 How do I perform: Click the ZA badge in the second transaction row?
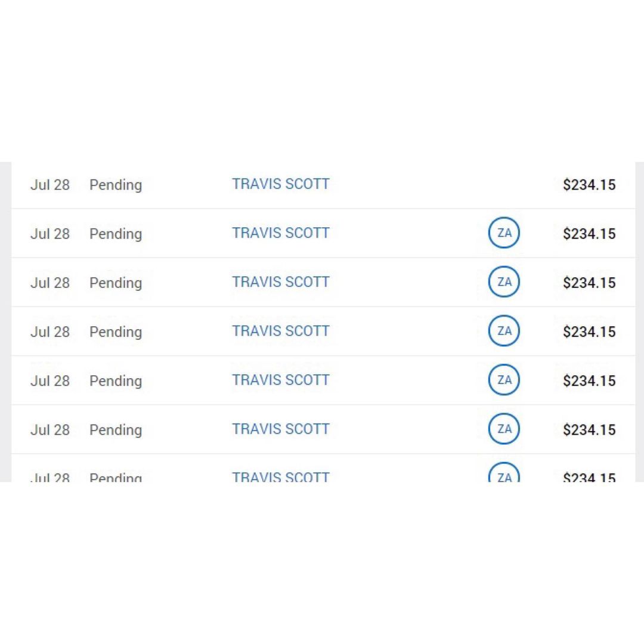point(504,233)
